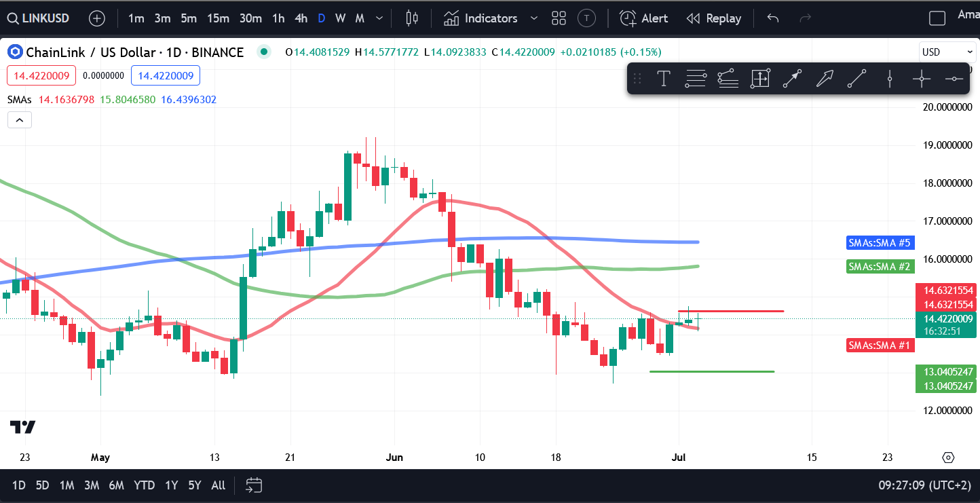
Task: Select the Text drawing tool
Action: pos(664,79)
